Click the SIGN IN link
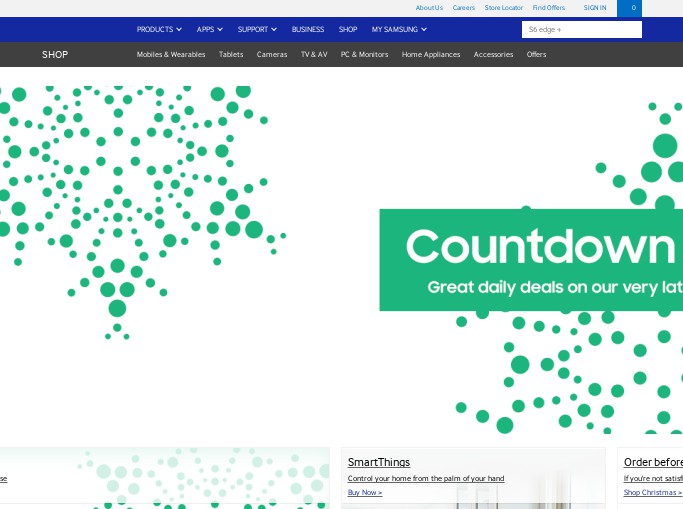Screen dimensions: 683x509 (x=595, y=8)
